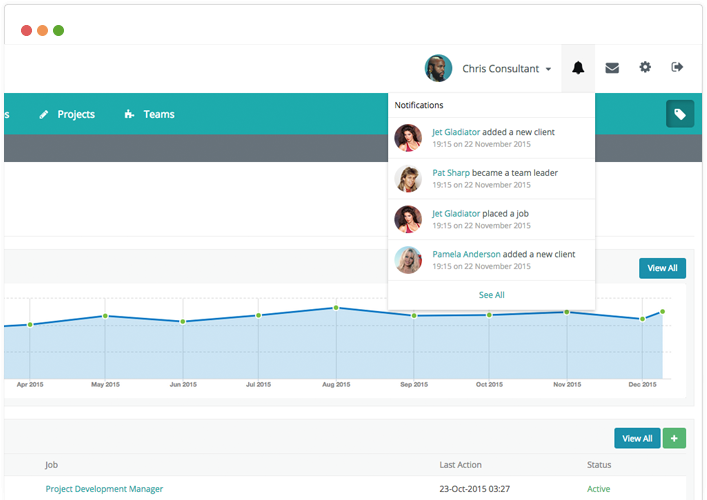Open settings via the gear icon
The height and width of the screenshot is (500, 707).
645,67
